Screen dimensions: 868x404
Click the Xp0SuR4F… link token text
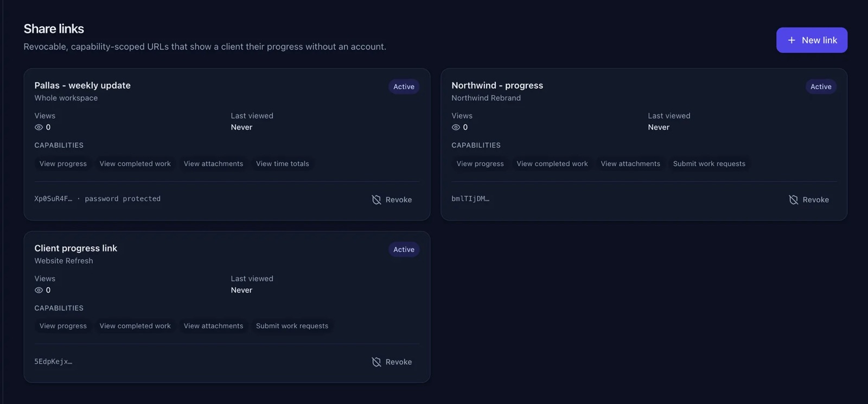tap(53, 199)
